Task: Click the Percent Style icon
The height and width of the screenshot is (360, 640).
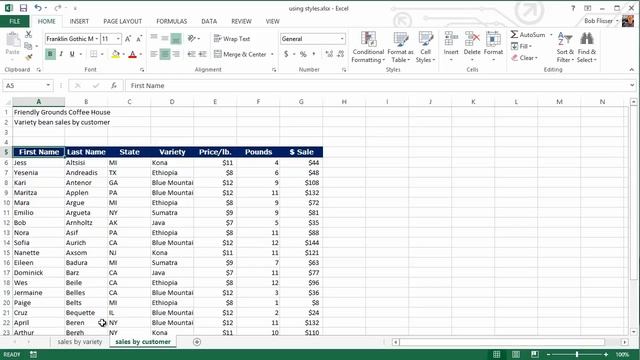Action: click(303, 54)
